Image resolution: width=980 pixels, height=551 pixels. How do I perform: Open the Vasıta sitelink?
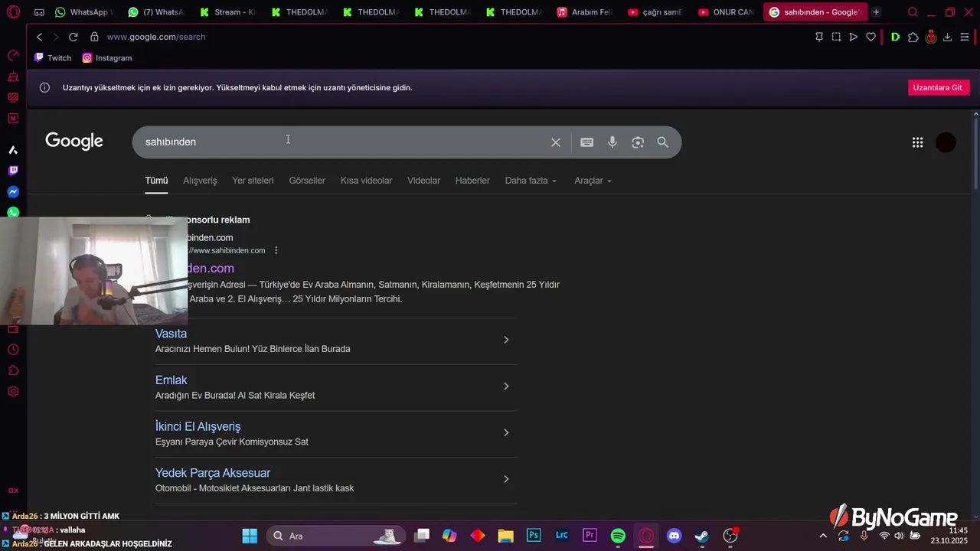click(x=171, y=334)
